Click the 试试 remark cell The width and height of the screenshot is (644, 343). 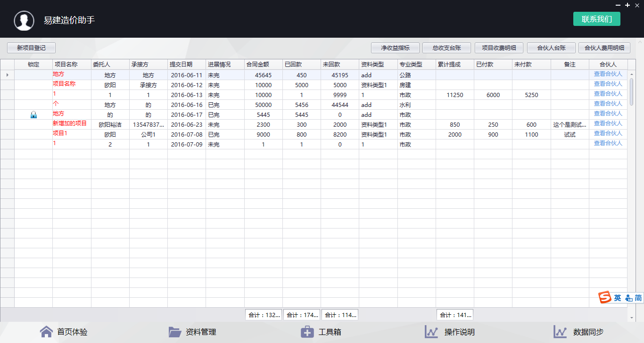coord(570,135)
